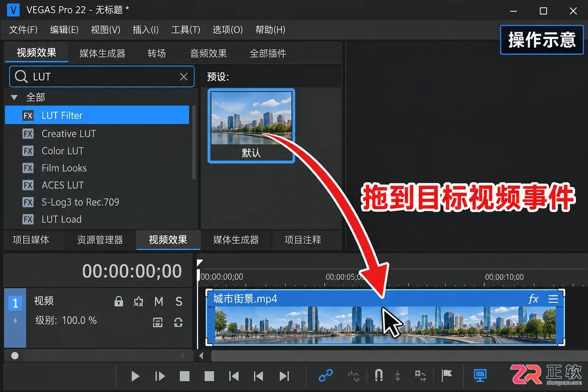Open the 项目注释 bottom tab

(x=303, y=240)
